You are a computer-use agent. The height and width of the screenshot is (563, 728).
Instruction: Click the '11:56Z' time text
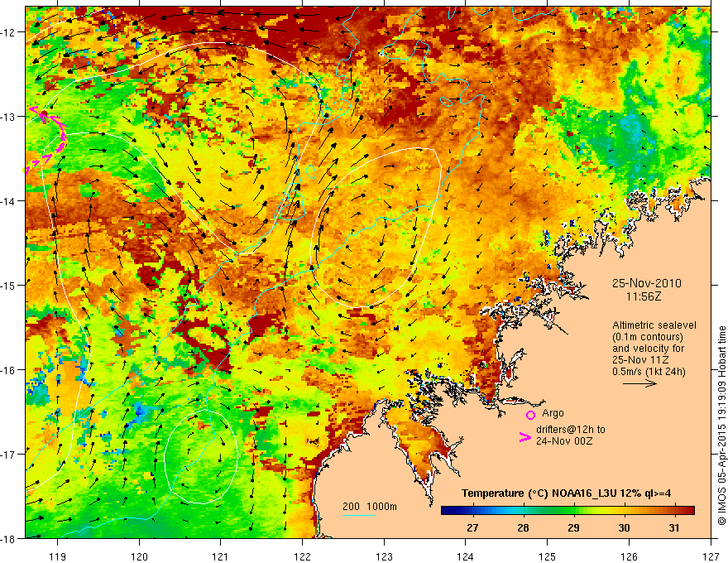pyautogui.click(x=644, y=296)
